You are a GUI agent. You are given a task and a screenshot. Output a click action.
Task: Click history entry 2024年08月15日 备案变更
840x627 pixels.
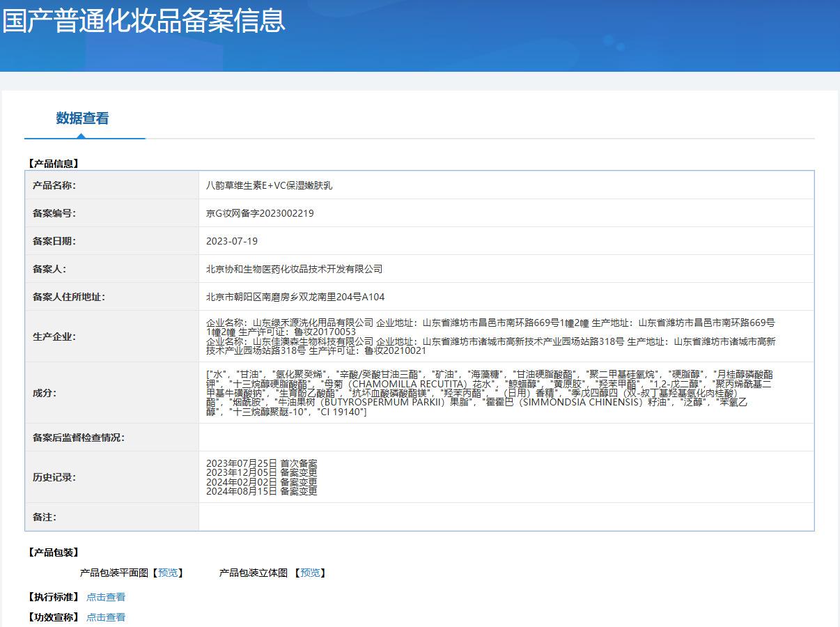click(261, 491)
